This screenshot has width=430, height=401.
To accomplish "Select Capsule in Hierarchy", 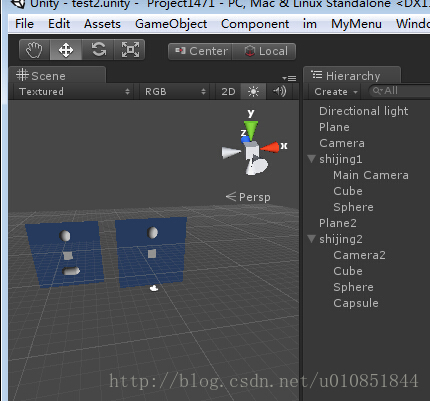I will click(x=356, y=303).
